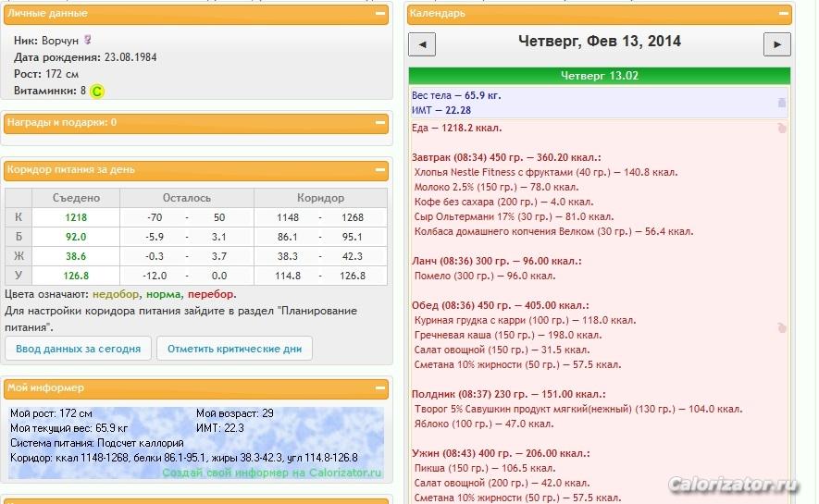This screenshot has width=819, height=504.
Task: Click the перебор color legend word
Action: [x=211, y=294]
